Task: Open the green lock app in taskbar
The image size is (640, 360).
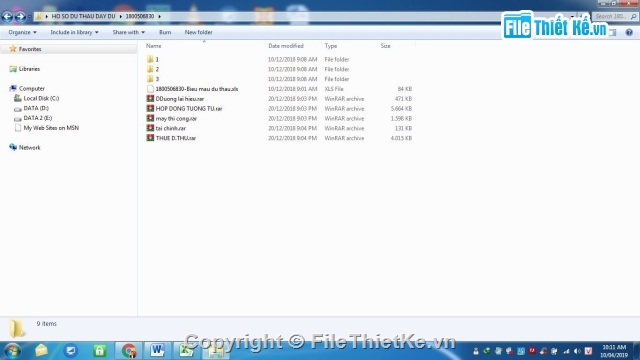Action: (x=100, y=351)
